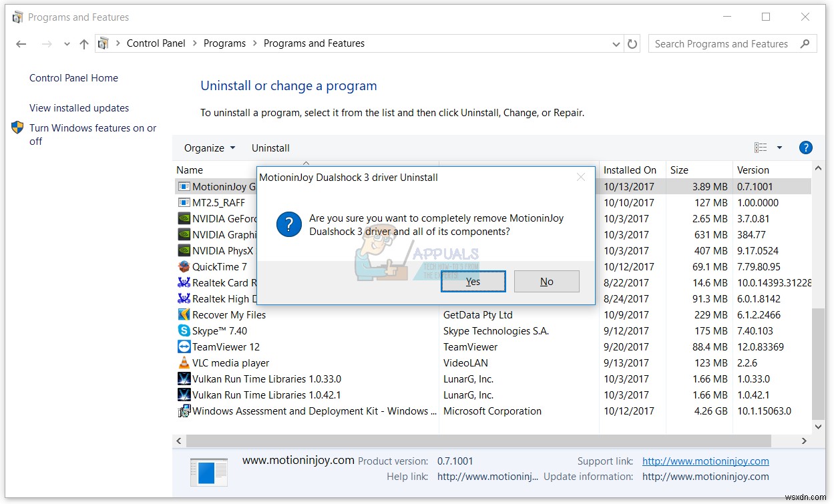Viewport: 834px width, 504px height.
Task: Click the search magnifier icon
Action: tap(805, 44)
